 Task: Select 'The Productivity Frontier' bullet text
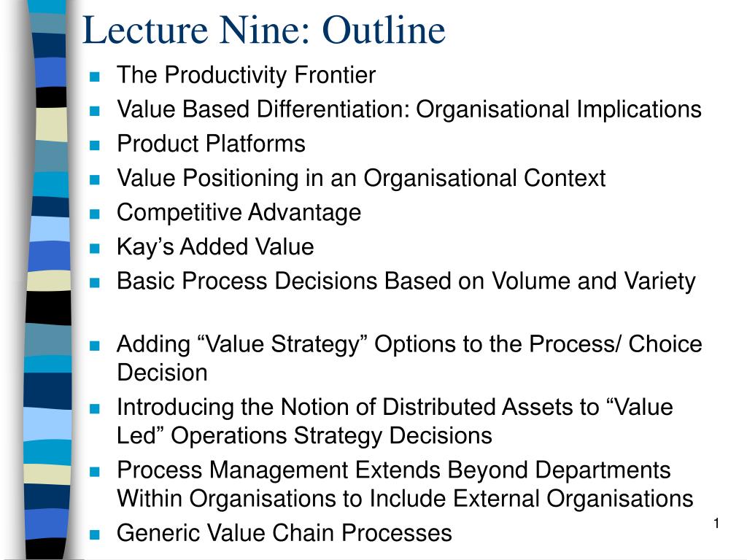pos(246,75)
